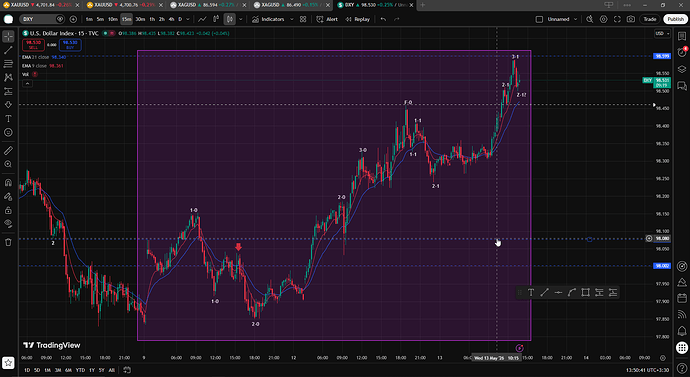Screen dimensions: 690x377
Task: Select text tool in floating drawing toolbar
Action: 531,293
